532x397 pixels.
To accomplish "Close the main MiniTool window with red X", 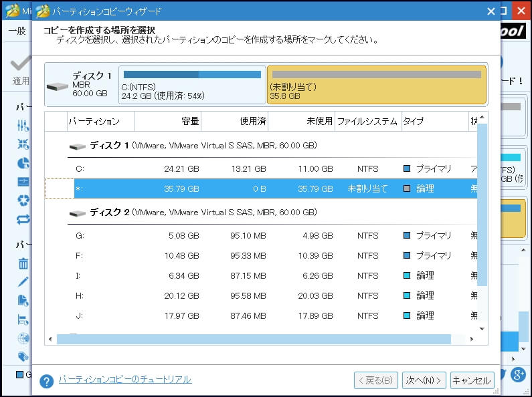I will click(521, 11).
